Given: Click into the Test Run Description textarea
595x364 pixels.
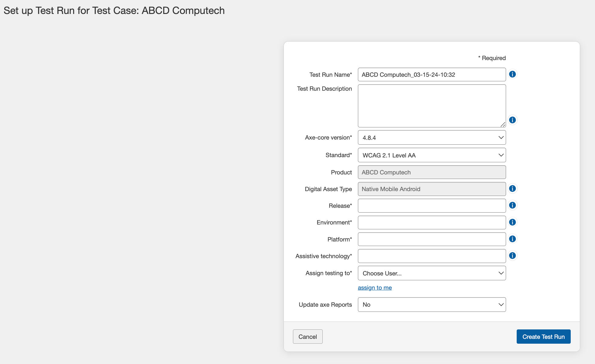Looking at the screenshot, I should tap(432, 106).
